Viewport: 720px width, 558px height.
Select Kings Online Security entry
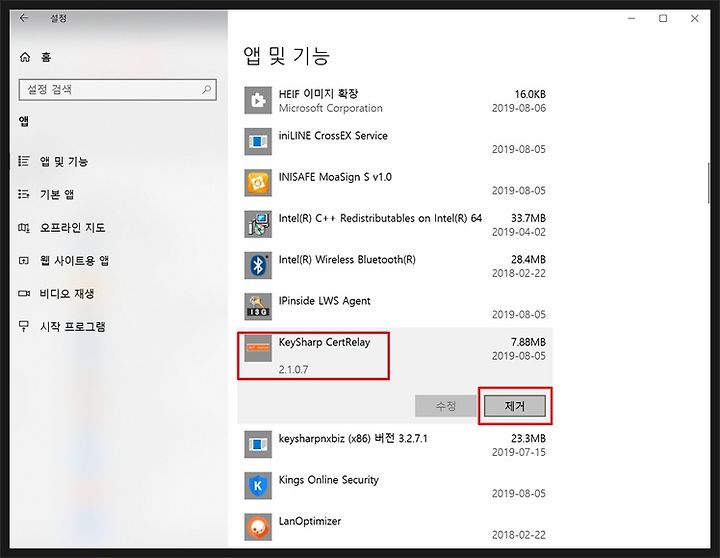pyautogui.click(x=395, y=485)
